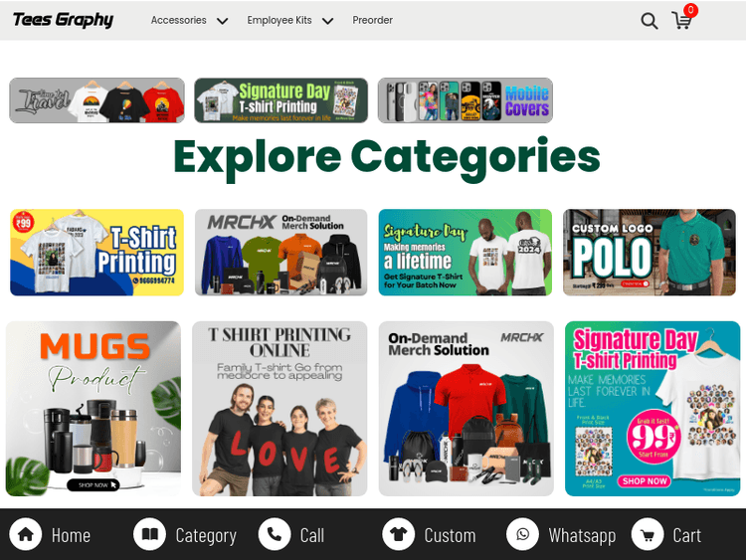Open the Mobile Covers banner

(466, 100)
